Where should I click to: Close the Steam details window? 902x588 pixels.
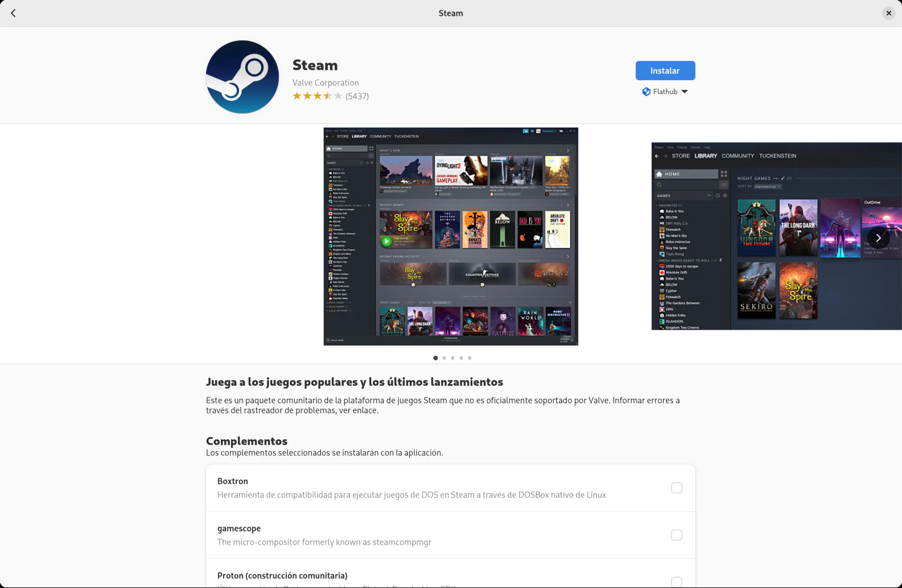[888, 13]
